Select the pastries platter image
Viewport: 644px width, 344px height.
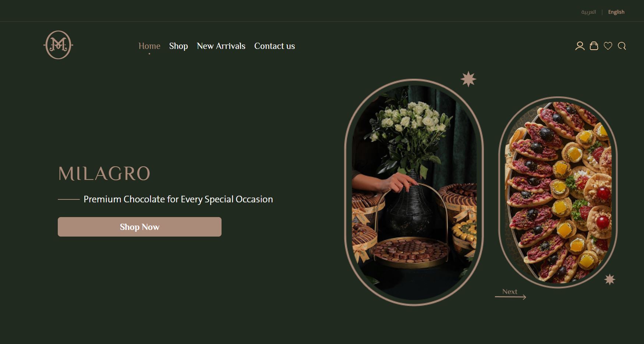[x=558, y=192]
